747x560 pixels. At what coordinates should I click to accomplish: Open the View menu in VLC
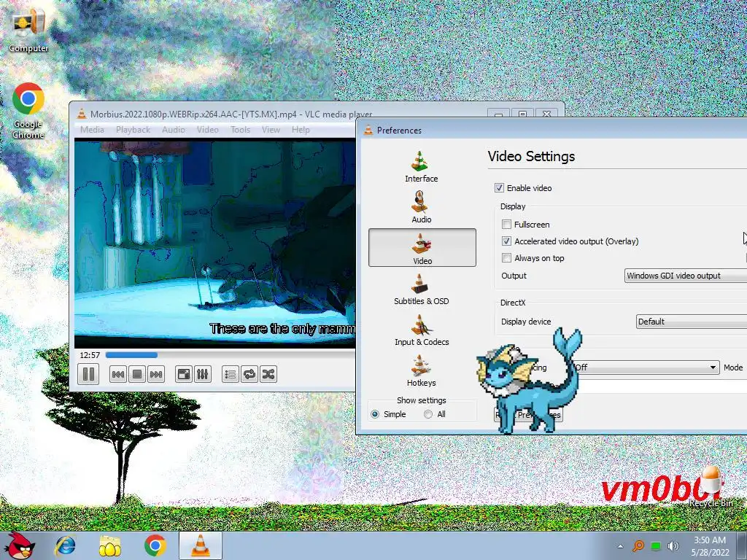271,130
